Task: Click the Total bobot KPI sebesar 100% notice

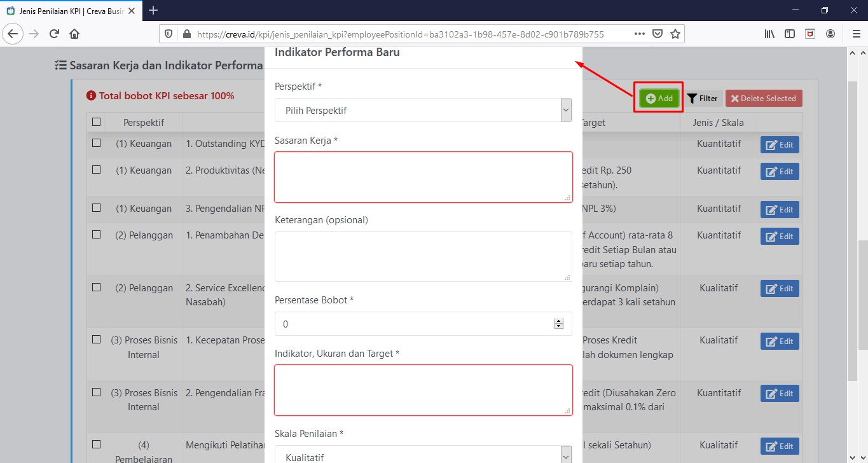Action: click(x=160, y=96)
